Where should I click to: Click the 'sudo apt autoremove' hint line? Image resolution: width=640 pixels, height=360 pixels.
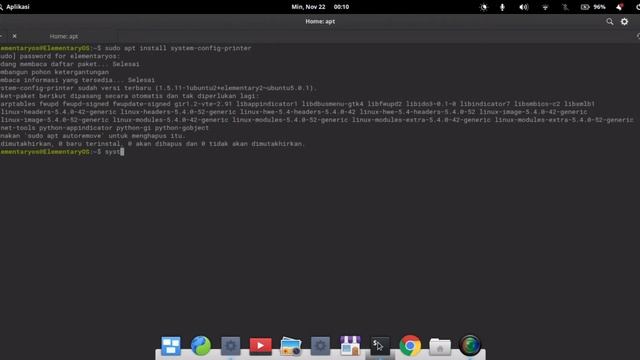point(93,136)
